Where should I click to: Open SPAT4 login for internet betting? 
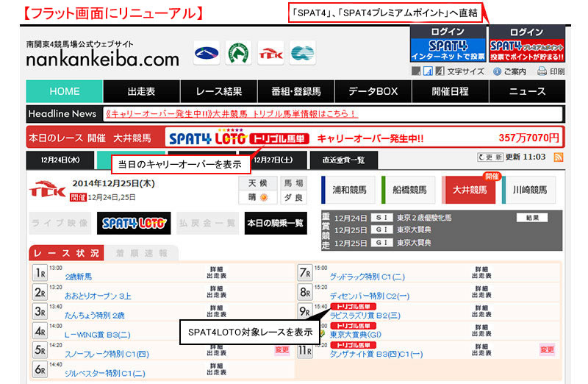[448, 44]
